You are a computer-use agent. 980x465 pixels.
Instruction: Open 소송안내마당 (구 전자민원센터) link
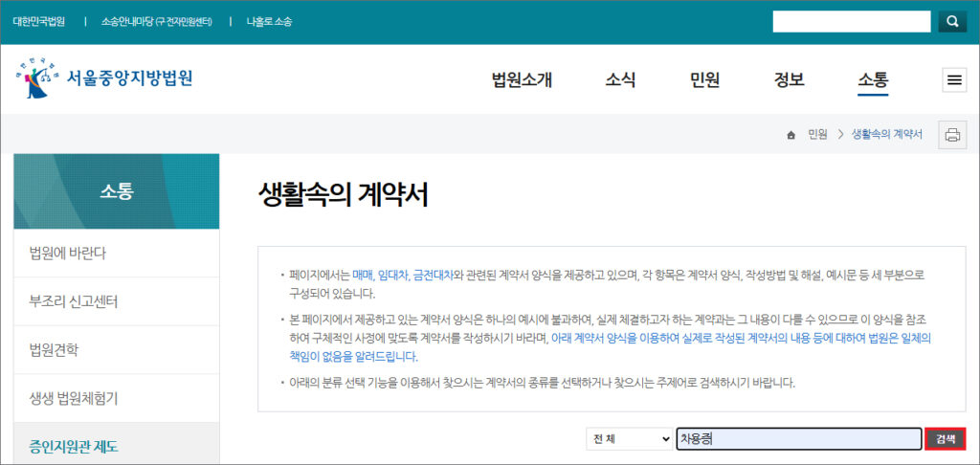[x=156, y=21]
